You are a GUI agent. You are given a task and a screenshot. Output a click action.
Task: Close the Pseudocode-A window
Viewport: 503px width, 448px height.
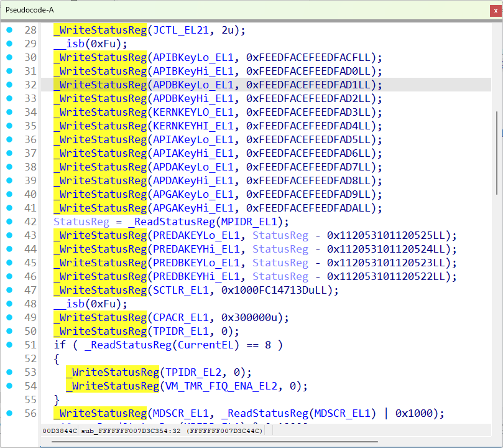click(496, 11)
